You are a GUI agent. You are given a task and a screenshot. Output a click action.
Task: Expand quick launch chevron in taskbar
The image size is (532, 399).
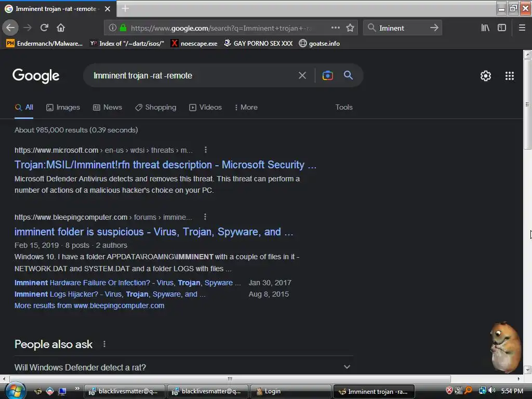click(77, 389)
